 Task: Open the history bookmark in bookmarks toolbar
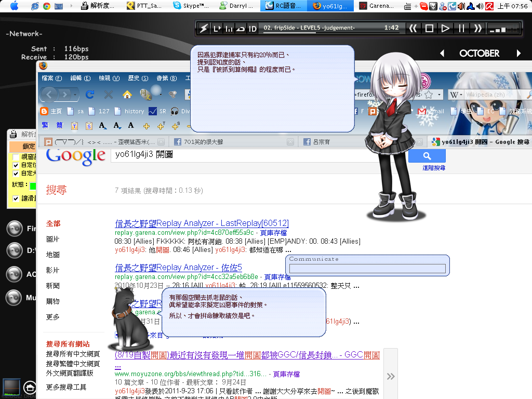[x=129, y=111]
